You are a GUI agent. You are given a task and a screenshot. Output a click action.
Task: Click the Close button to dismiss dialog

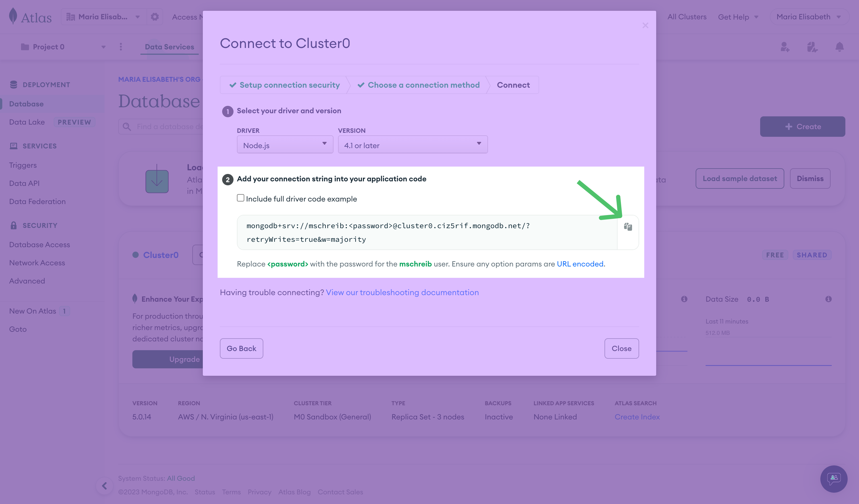pyautogui.click(x=621, y=348)
